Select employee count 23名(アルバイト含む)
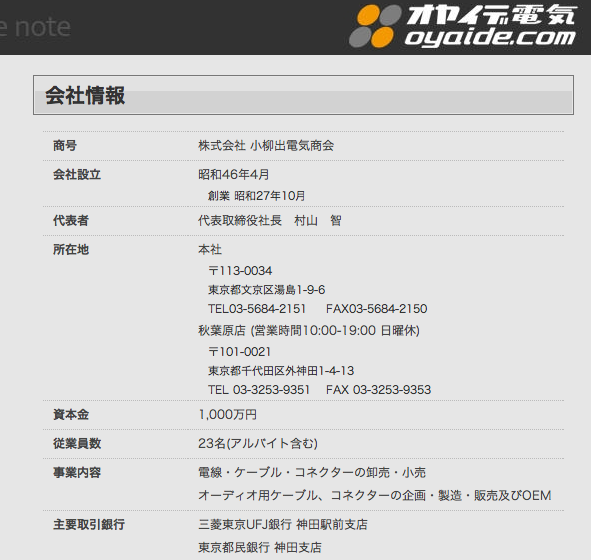The width and height of the screenshot is (591, 560). point(258,444)
